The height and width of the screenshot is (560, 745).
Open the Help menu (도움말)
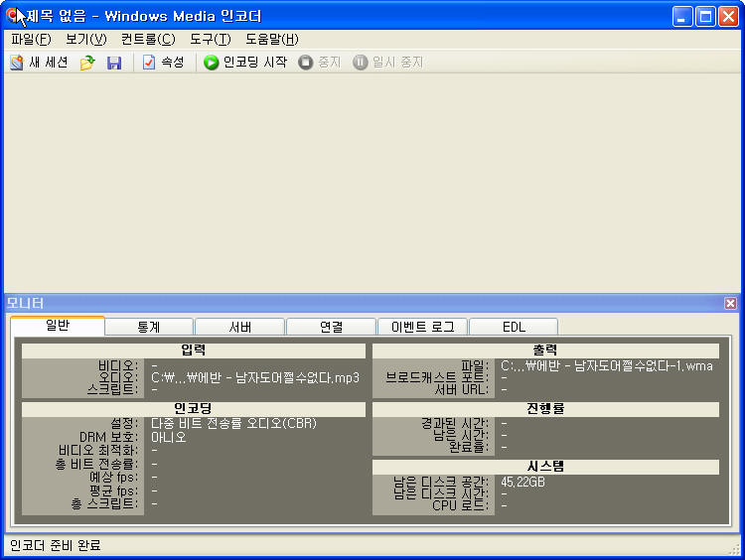click(x=272, y=39)
